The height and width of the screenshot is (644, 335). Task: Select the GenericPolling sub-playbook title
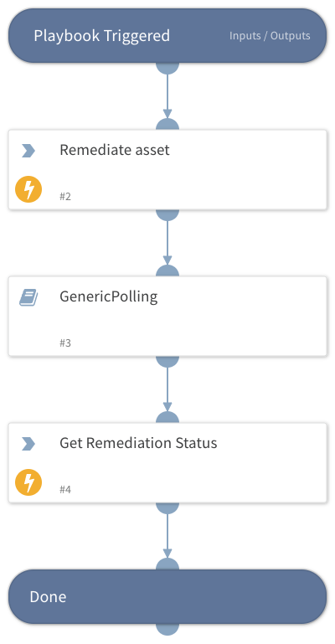click(x=108, y=296)
